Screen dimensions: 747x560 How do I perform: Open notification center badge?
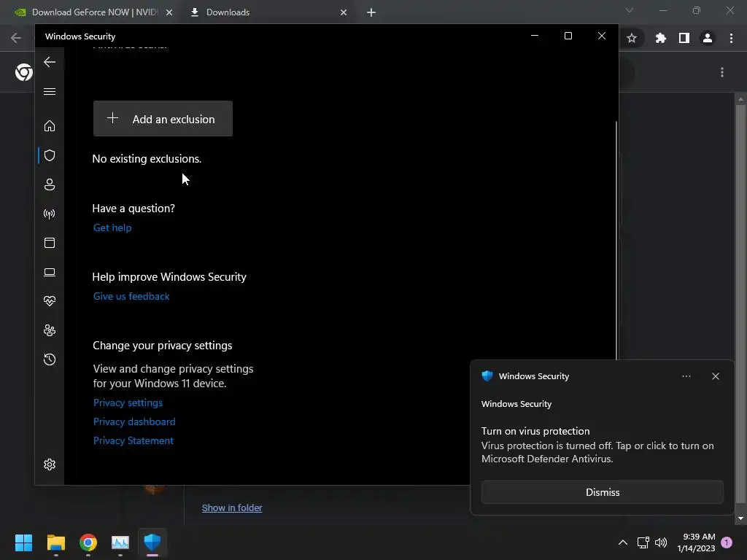pos(727,542)
